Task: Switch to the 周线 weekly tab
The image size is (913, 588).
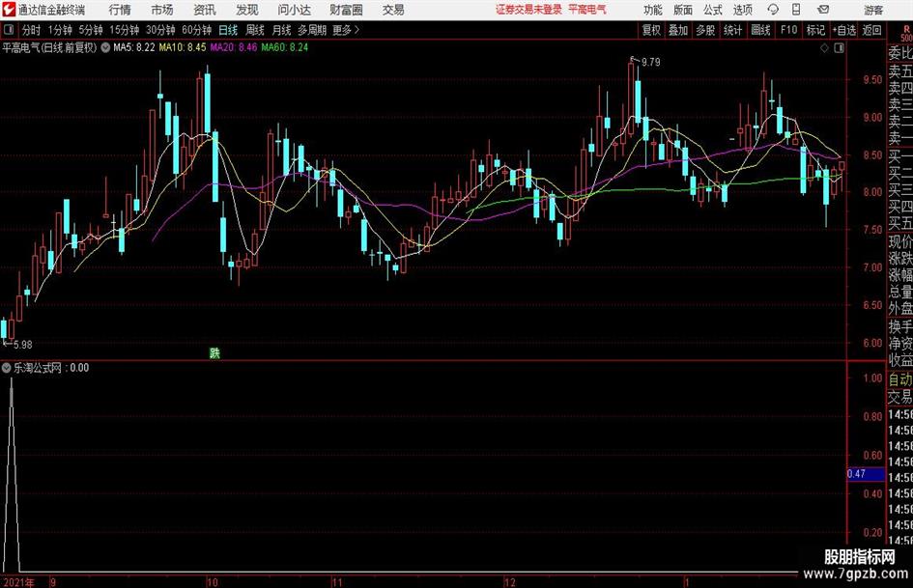Action: click(x=255, y=30)
